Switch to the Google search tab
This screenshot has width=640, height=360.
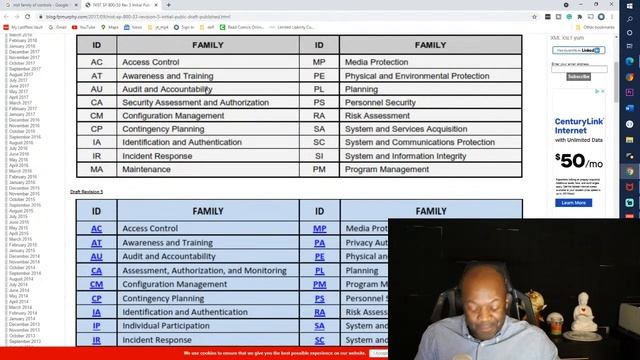pyautogui.click(x=41, y=5)
